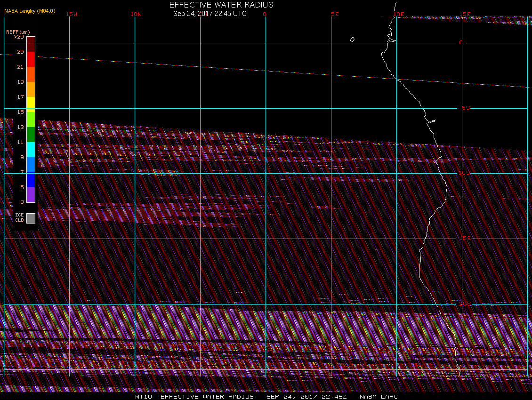This screenshot has width=532, height=400.
Task: Click the 15W longitude label
Action: click(72, 14)
